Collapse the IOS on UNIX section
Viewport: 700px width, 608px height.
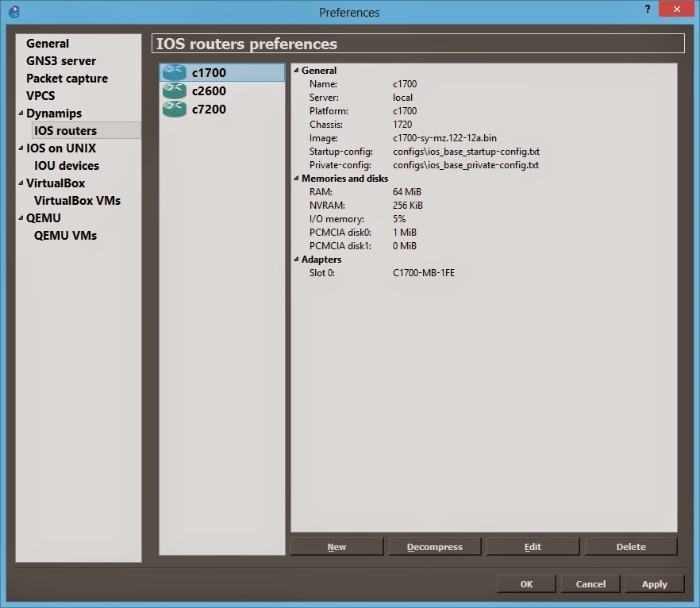[21, 148]
